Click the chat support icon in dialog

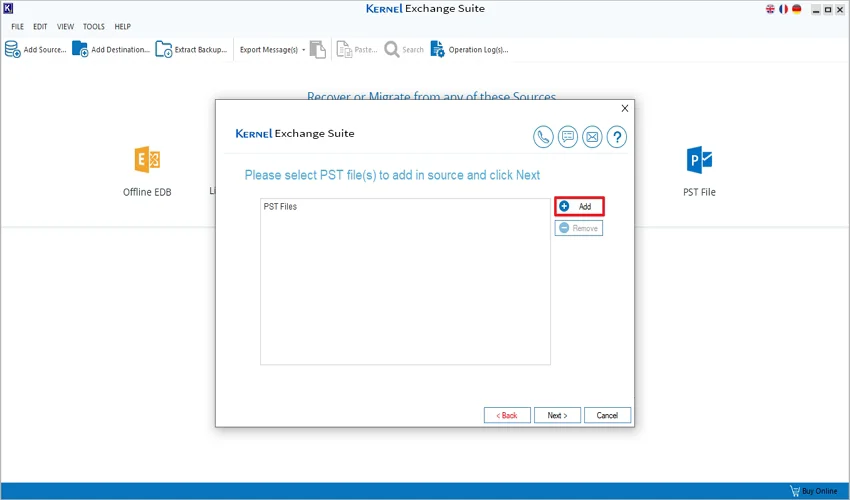tap(568, 137)
